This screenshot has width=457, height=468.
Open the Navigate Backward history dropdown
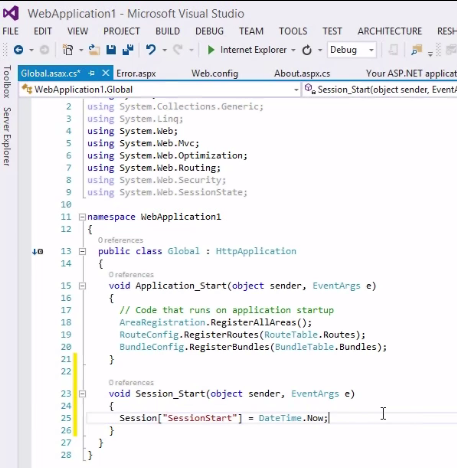[x=31, y=50]
